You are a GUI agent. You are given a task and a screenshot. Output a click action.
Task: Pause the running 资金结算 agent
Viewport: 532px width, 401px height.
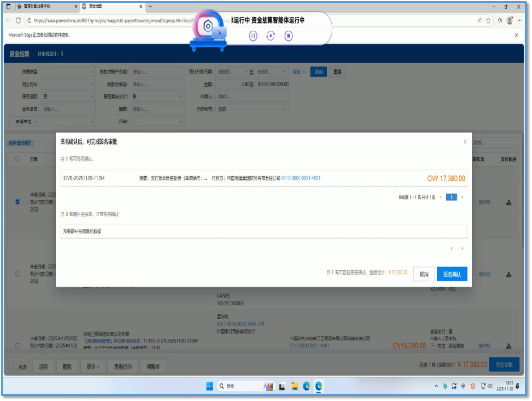click(x=253, y=35)
